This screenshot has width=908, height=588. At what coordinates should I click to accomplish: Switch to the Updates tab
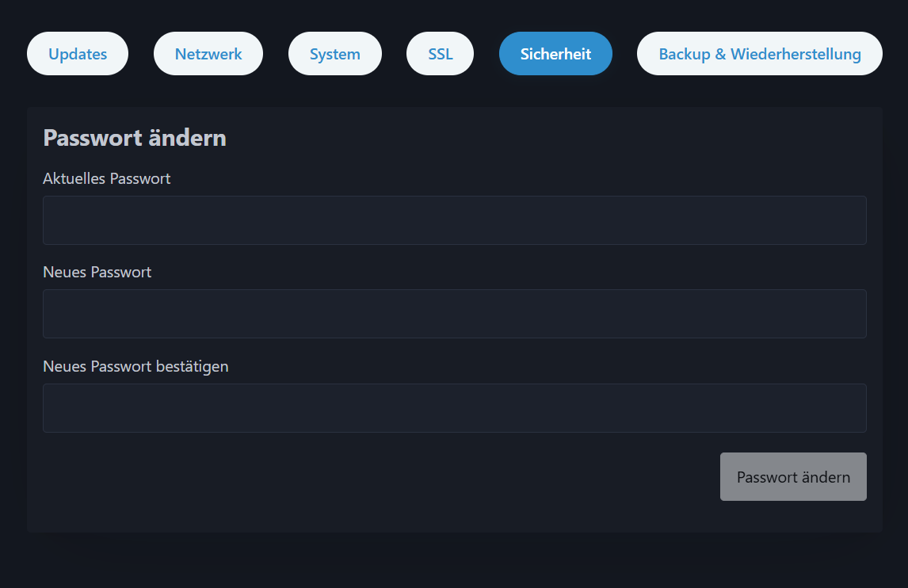(x=77, y=53)
